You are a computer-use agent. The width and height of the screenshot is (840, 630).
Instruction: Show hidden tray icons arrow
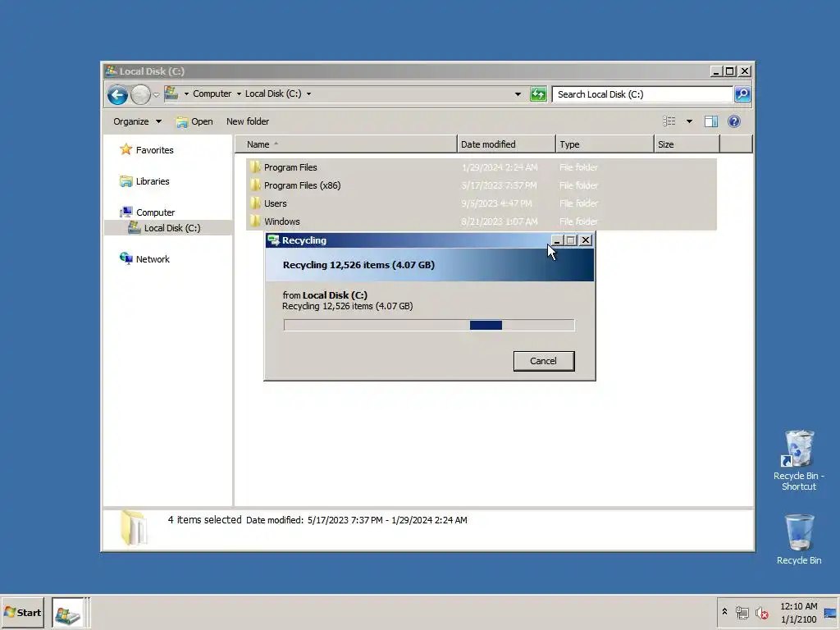(725, 612)
